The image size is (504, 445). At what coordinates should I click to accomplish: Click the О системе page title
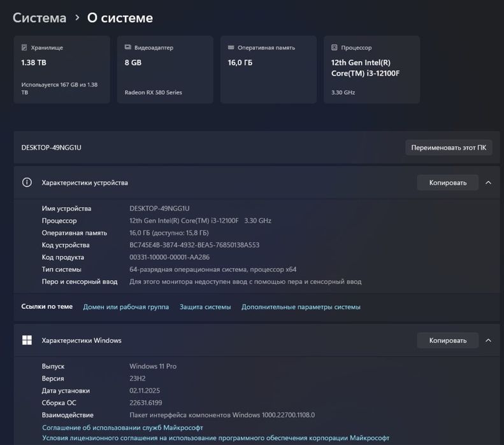coord(120,18)
